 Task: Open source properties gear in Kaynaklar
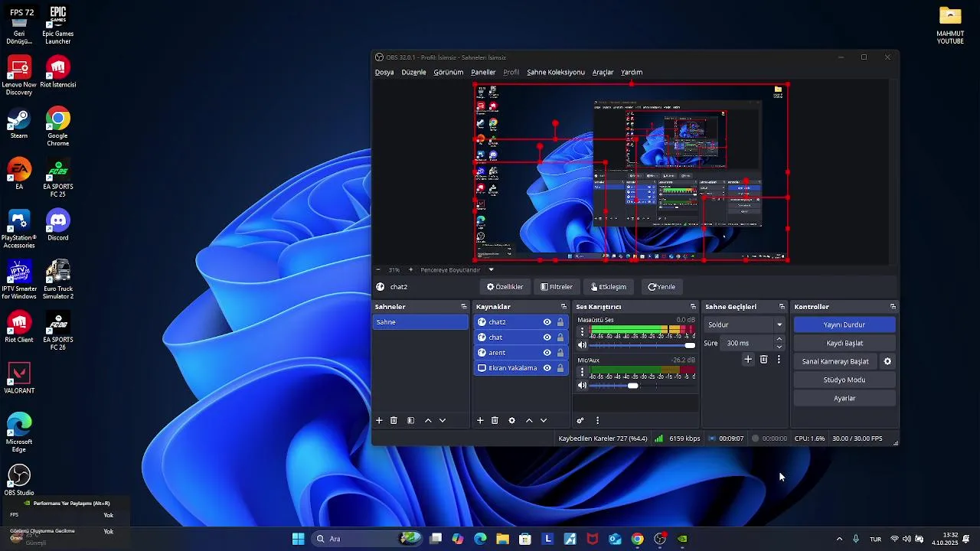[x=511, y=420]
